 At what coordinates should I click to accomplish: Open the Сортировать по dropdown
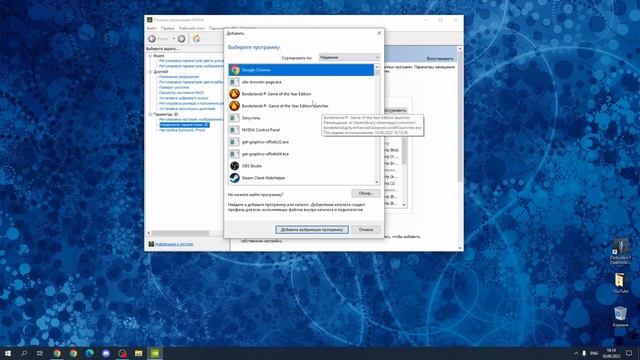point(349,58)
